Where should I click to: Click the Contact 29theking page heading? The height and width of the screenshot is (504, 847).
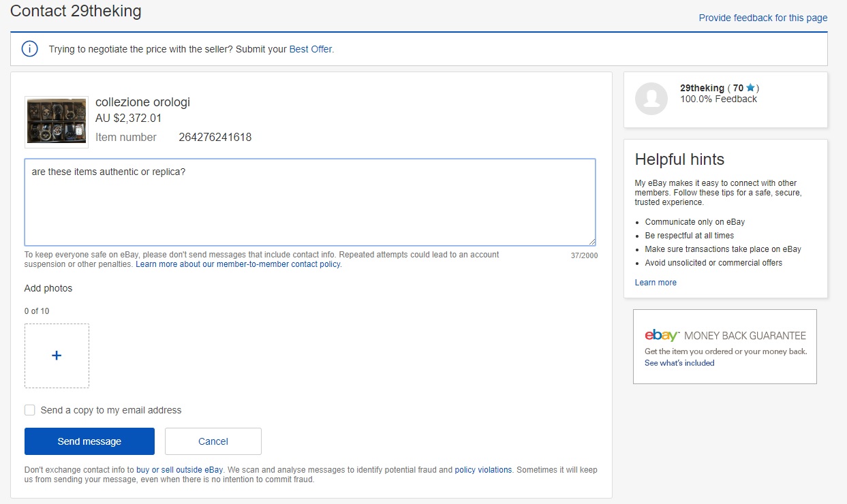pyautogui.click(x=76, y=11)
